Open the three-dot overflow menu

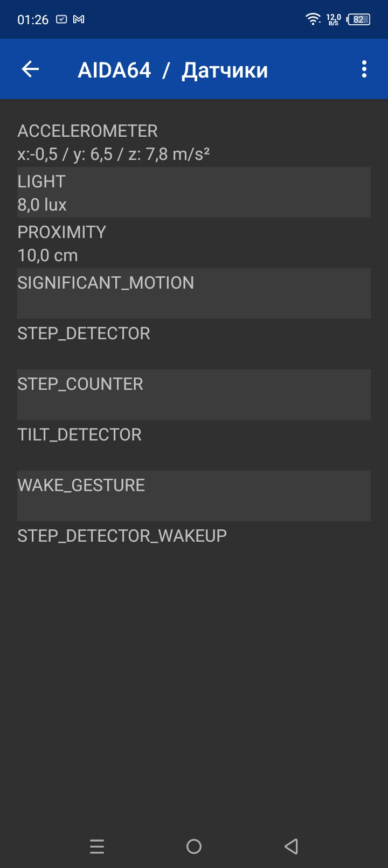[364, 69]
